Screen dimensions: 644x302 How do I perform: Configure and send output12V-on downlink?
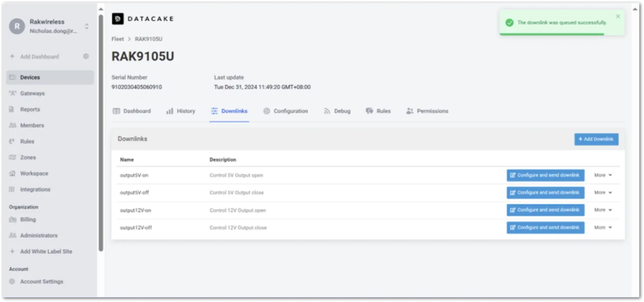pyautogui.click(x=545, y=210)
